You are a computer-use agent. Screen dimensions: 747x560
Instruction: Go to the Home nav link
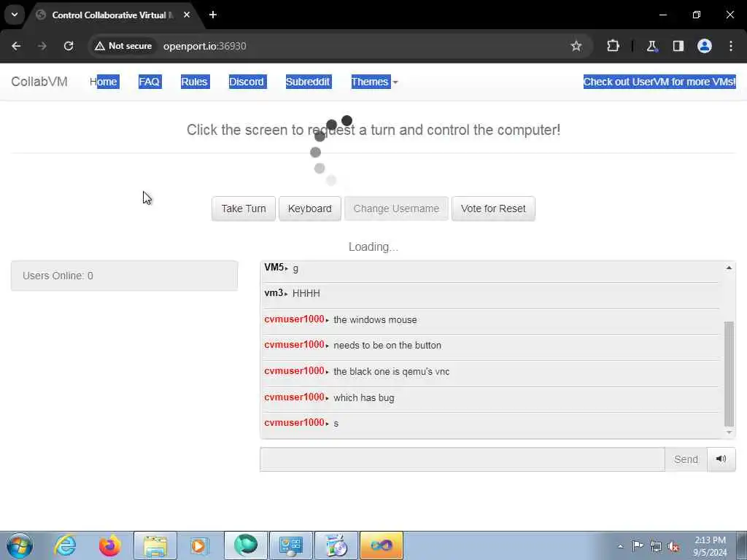pyautogui.click(x=104, y=82)
